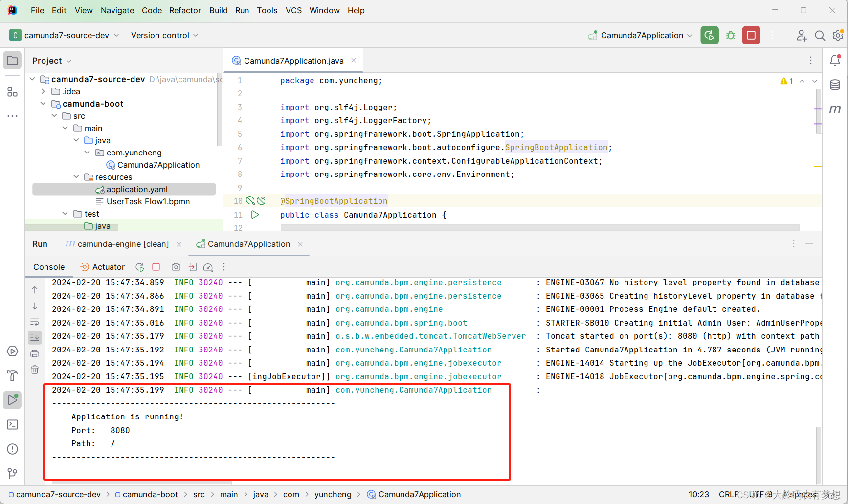Go to next highlighted problem arrow

(815, 81)
